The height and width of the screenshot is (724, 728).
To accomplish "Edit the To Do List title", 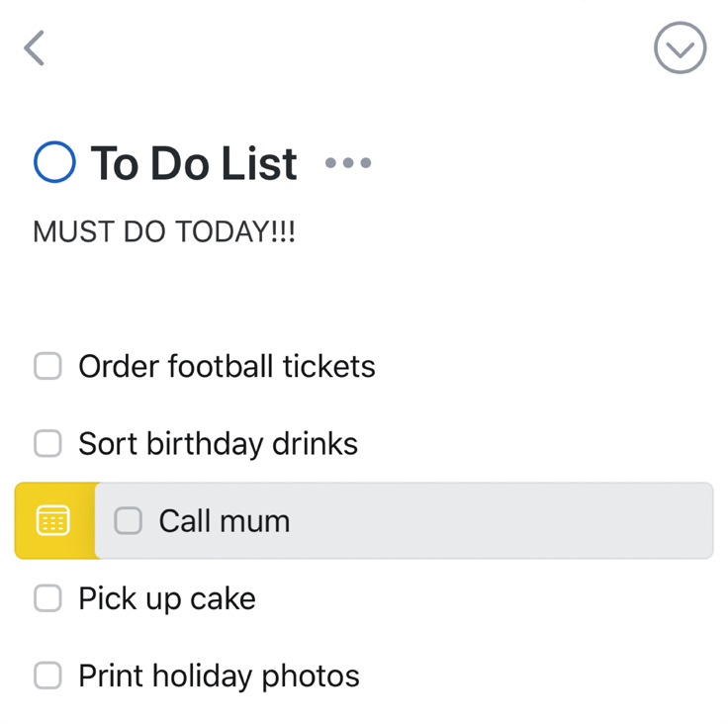I will 194,163.
